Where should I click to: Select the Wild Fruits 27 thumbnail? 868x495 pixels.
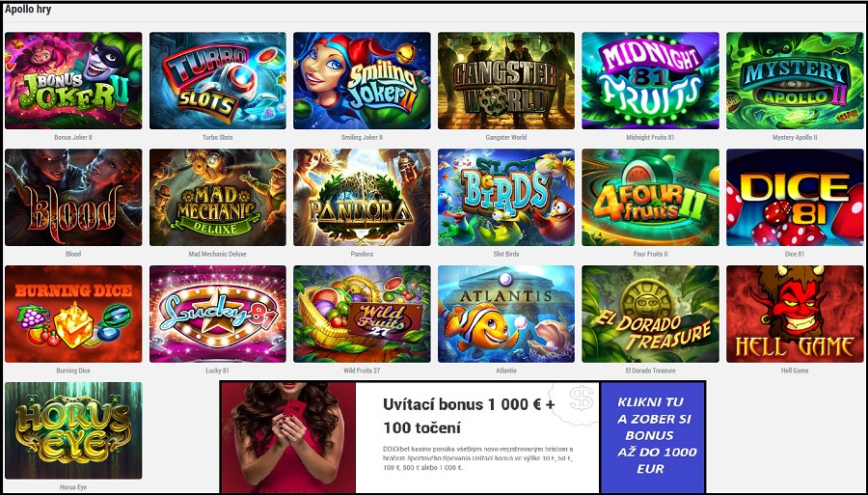[x=362, y=314]
